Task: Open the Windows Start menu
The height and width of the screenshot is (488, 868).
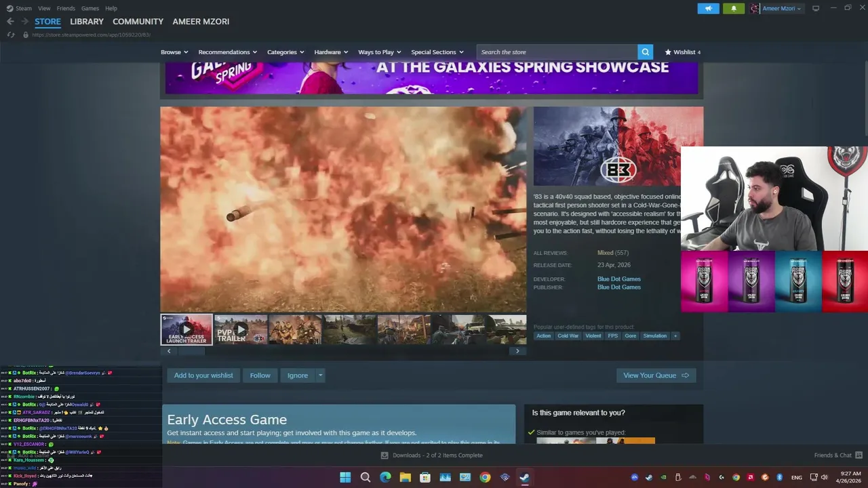Action: click(345, 477)
